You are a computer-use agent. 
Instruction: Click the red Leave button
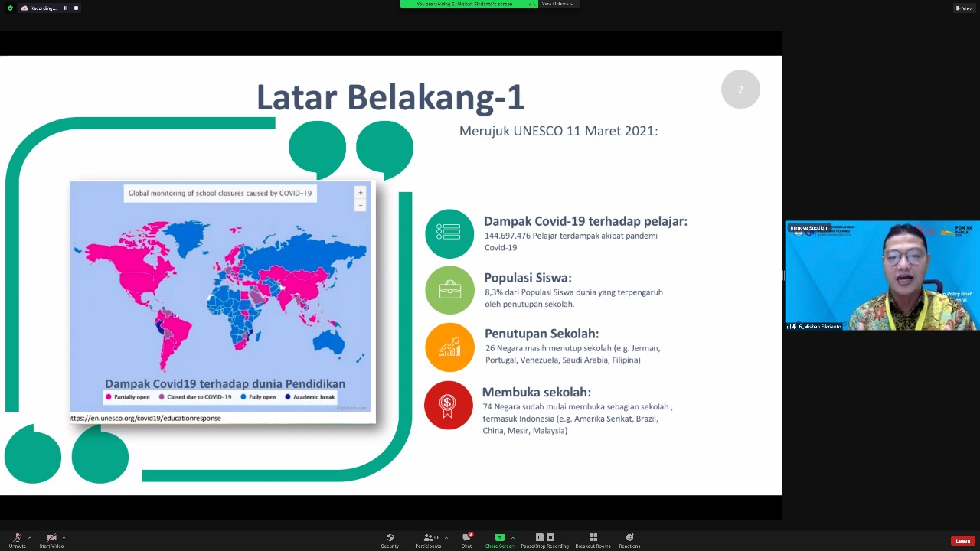[962, 541]
